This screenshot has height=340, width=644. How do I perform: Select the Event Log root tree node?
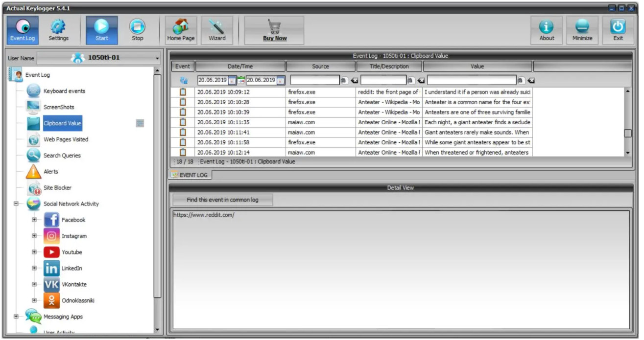pos(37,75)
